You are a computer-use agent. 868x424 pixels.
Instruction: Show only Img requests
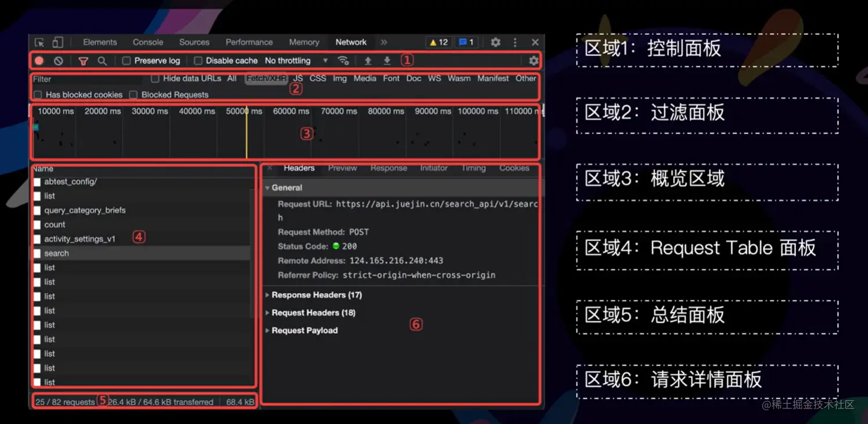[340, 79]
